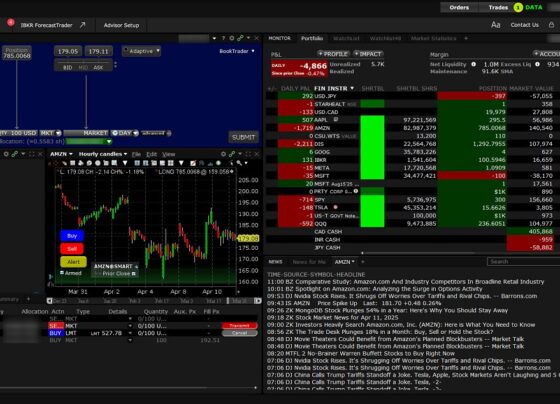The width and height of the screenshot is (560, 404).
Task: Click the order entry help question mark
Action: pos(223,38)
